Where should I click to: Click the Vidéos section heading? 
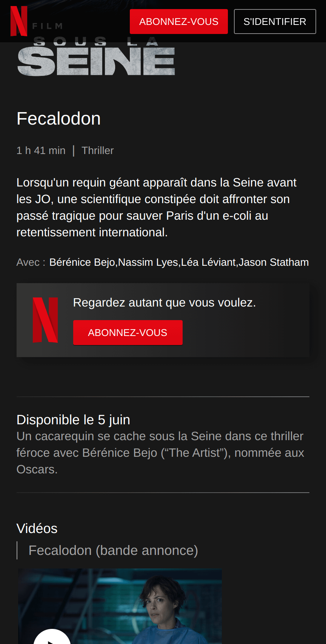point(37,528)
